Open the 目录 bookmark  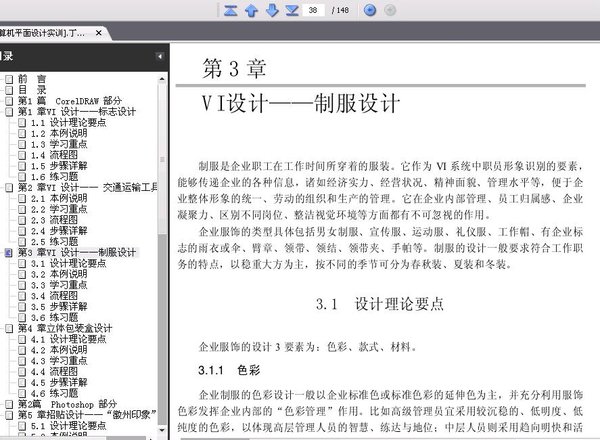pos(32,90)
